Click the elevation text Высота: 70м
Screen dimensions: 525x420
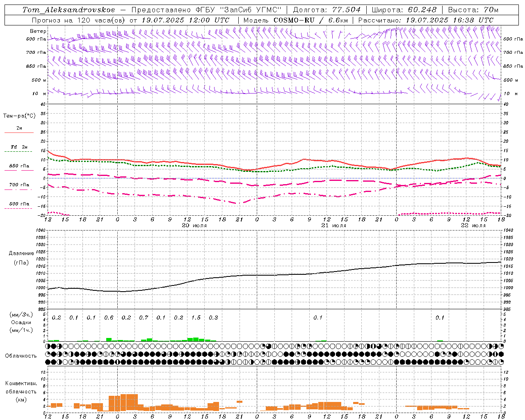point(473,10)
